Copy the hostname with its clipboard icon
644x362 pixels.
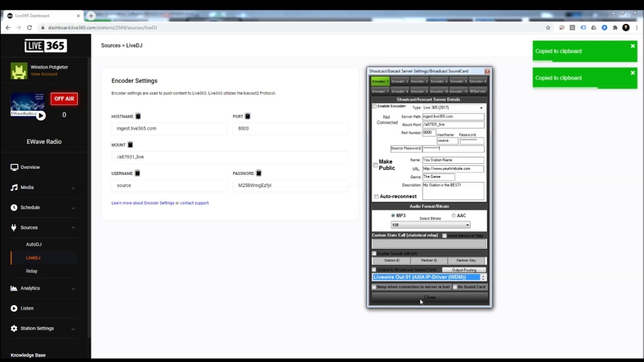[138, 116]
